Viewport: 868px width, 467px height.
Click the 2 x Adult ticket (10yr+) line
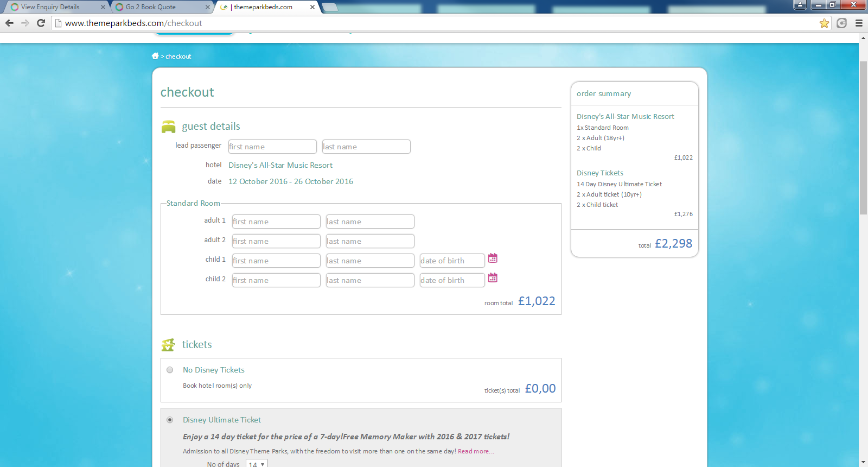click(609, 194)
